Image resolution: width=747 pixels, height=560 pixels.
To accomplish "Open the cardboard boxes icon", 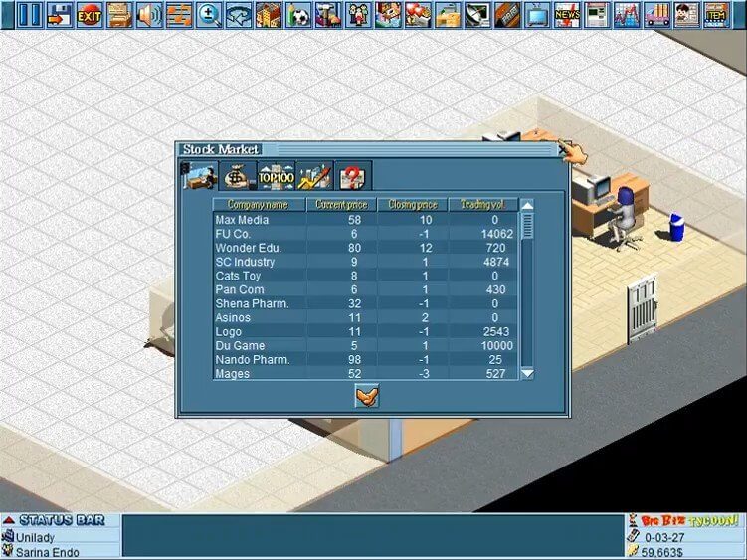I will coord(448,14).
